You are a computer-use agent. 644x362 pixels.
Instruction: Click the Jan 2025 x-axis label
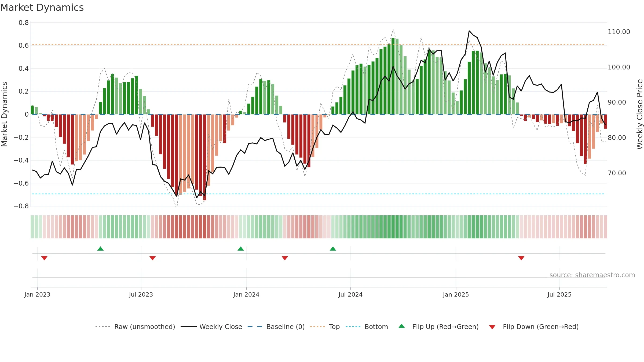click(x=456, y=294)
